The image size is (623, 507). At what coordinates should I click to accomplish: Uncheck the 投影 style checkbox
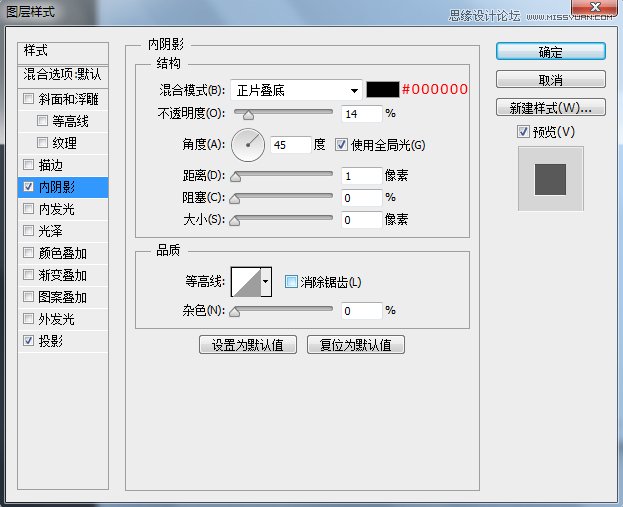click(28, 341)
